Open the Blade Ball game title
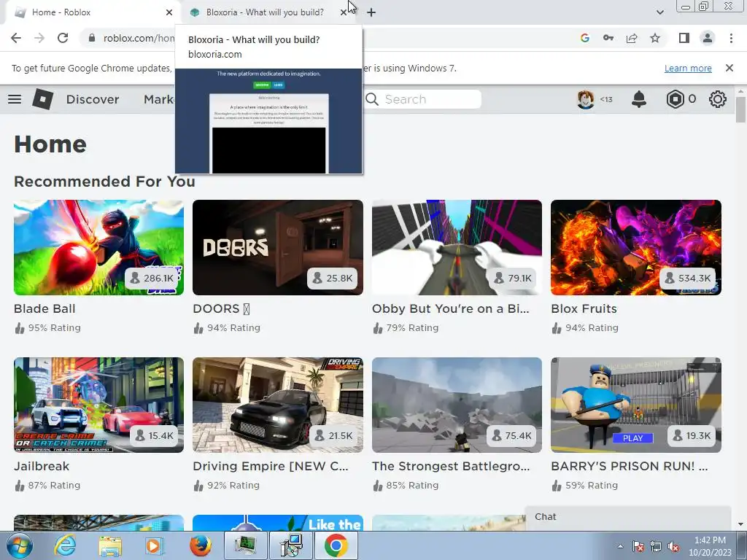This screenshot has width=747, height=560. click(x=44, y=308)
